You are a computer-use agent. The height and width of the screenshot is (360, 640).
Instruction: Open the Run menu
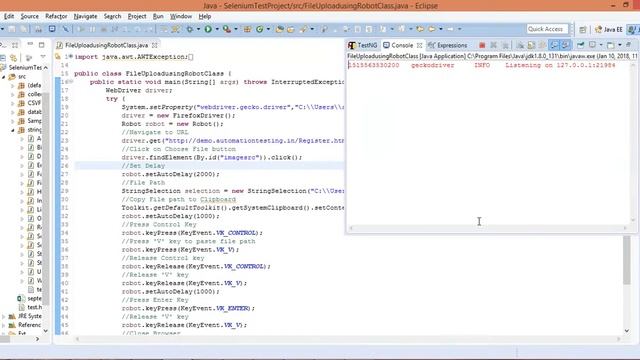click(x=158, y=16)
